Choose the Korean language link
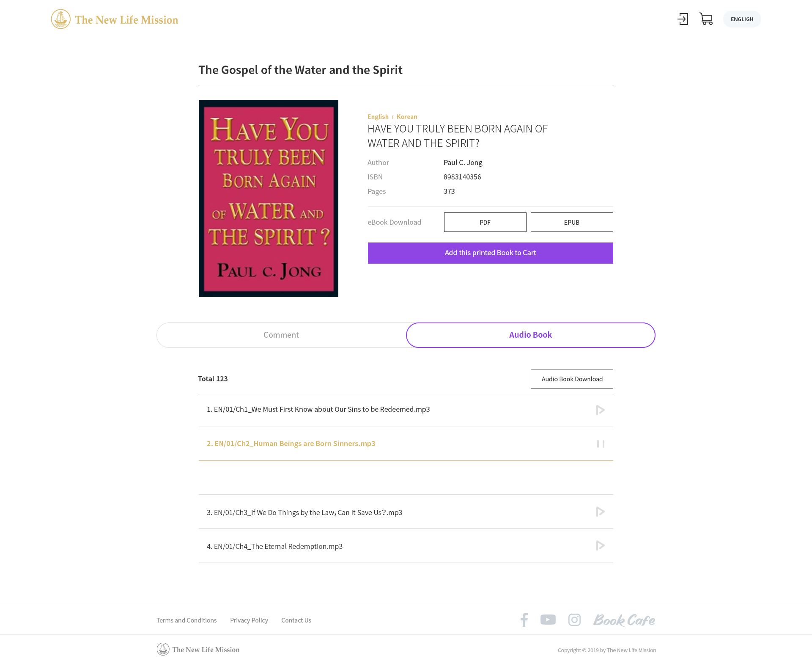The width and height of the screenshot is (812, 664). tap(407, 117)
